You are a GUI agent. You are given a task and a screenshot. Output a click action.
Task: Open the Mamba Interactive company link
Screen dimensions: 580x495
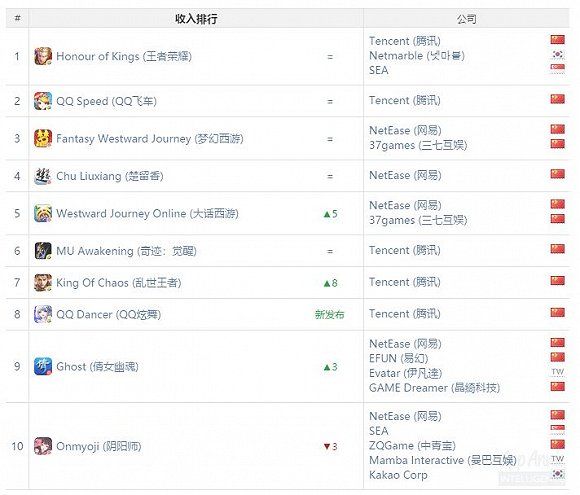443,460
